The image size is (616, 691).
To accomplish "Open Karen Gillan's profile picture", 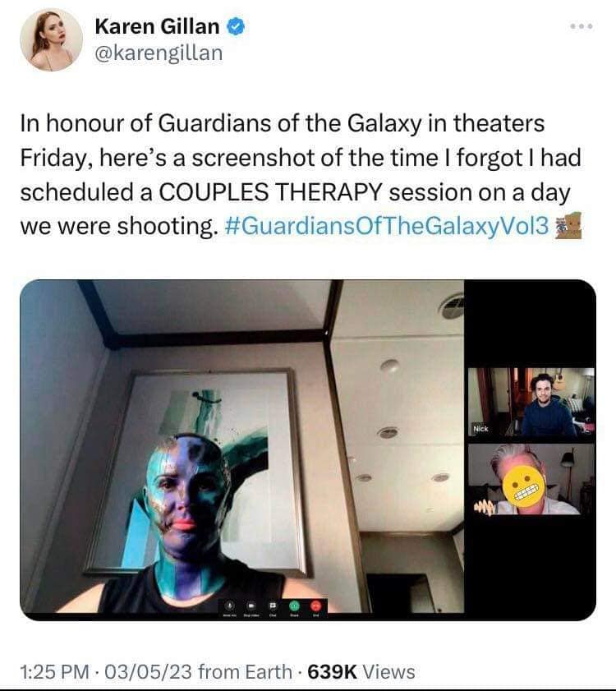I will tap(51, 39).
